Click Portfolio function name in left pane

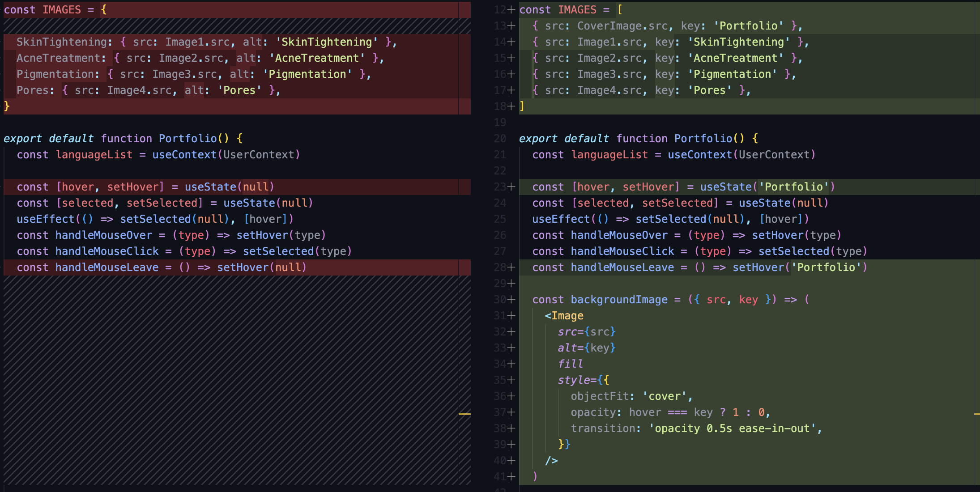188,139
